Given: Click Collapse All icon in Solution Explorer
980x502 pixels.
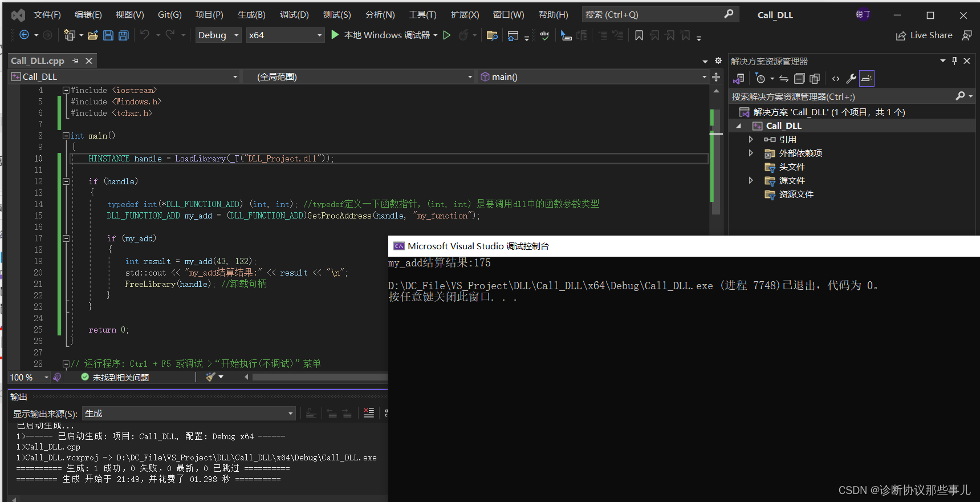Looking at the screenshot, I should 799,79.
